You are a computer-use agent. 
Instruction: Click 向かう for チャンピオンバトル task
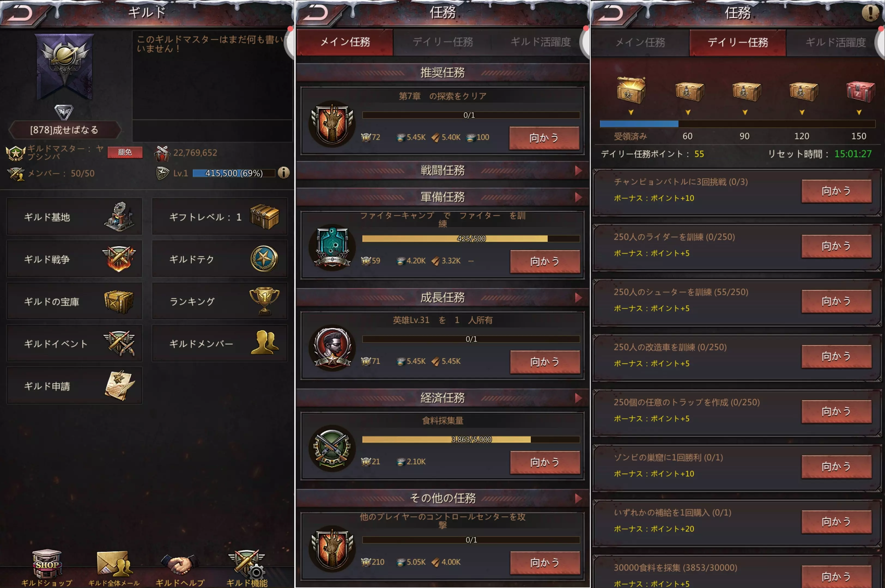click(836, 191)
